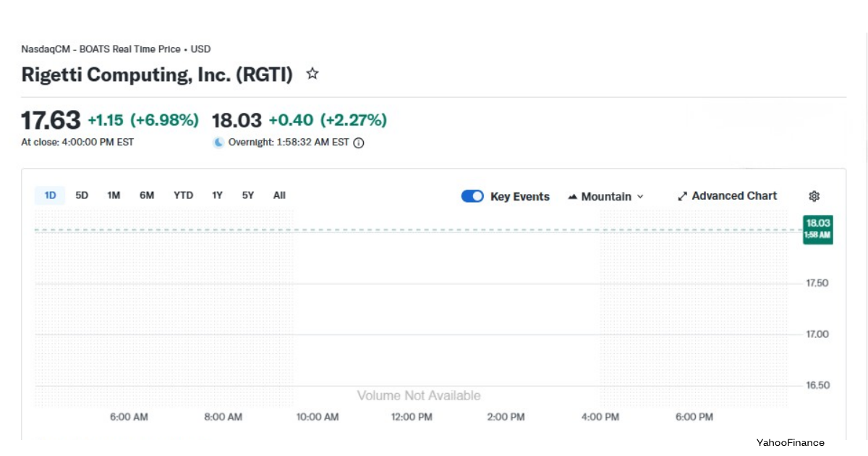Expand the chart type selector chevron

[639, 196]
